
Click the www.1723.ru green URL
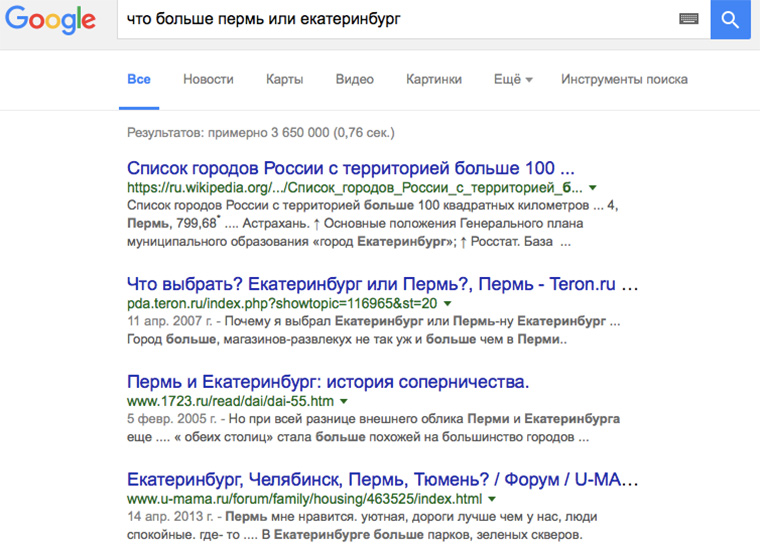click(230, 401)
